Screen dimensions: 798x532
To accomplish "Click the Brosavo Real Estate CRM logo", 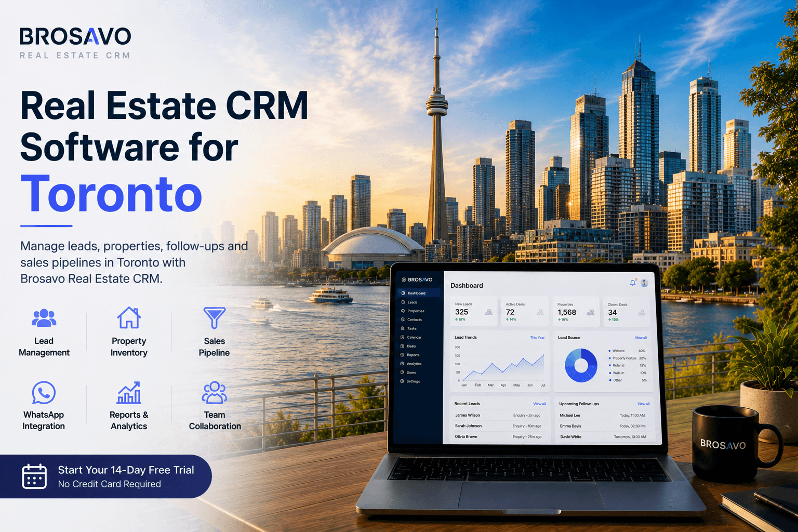I will 75,43.
